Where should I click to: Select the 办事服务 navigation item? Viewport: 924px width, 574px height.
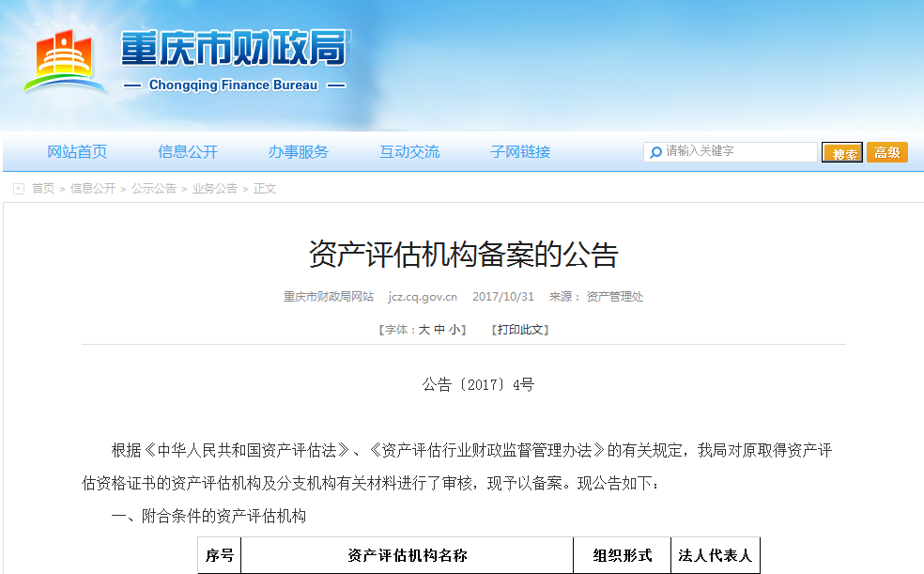(299, 152)
